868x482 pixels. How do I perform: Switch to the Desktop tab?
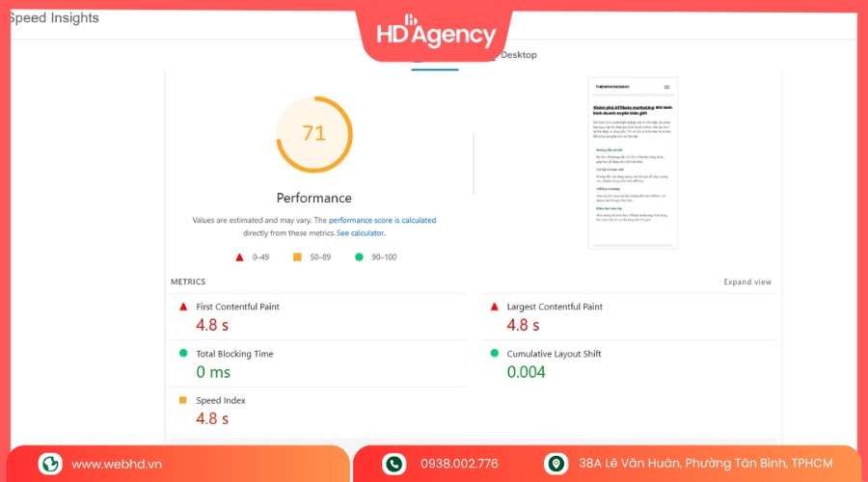pos(518,55)
